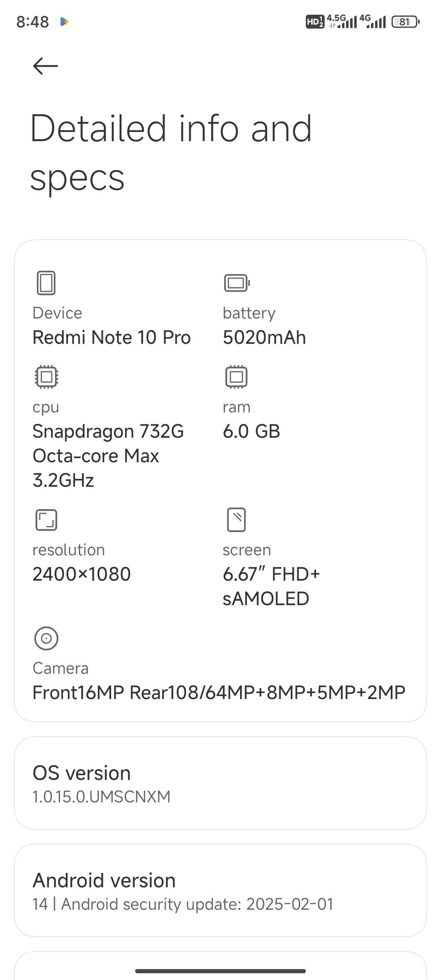Tap the Detailed info and specs heading

[171, 152]
